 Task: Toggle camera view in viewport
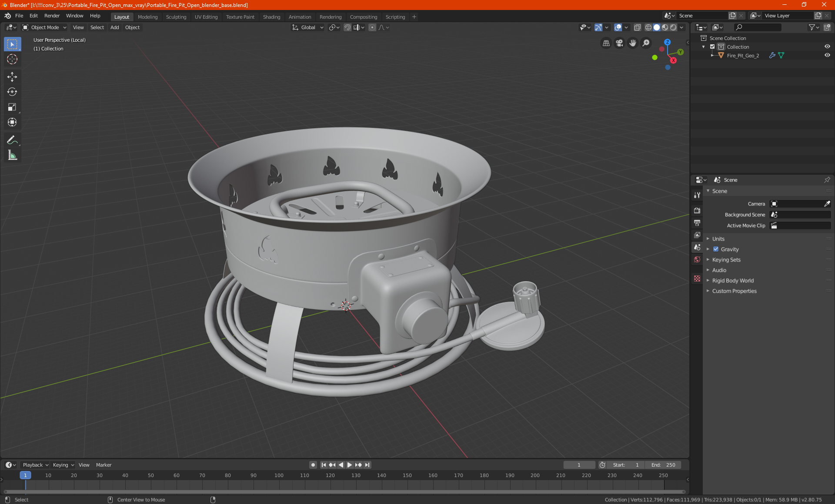pos(619,43)
